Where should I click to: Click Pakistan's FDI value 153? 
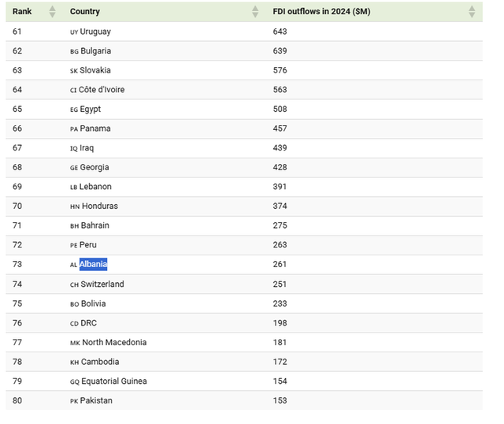coord(280,400)
